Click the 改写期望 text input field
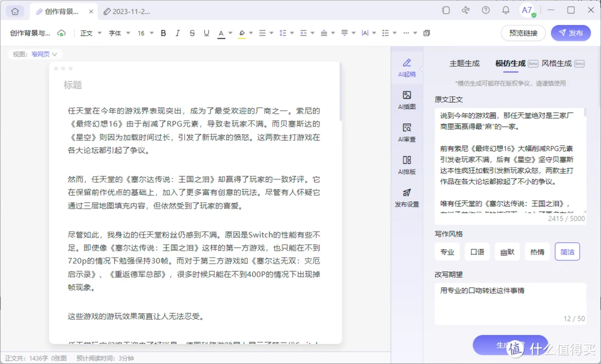Viewport: 601px width, 364px height. coord(510,300)
